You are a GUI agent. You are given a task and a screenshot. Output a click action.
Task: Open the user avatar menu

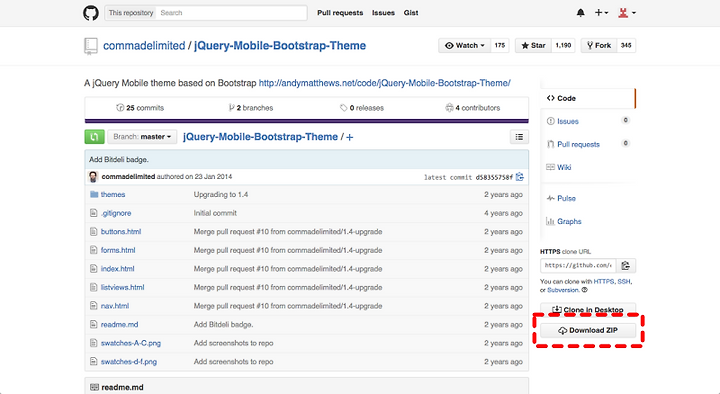coord(627,13)
